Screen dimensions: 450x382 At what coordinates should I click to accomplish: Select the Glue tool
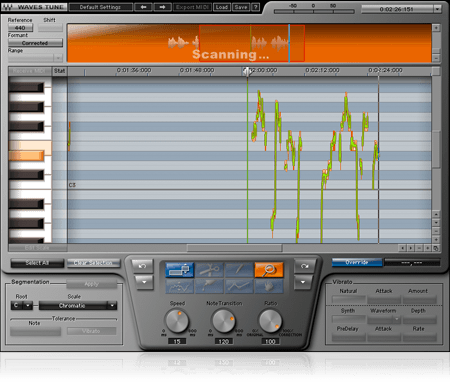click(209, 286)
